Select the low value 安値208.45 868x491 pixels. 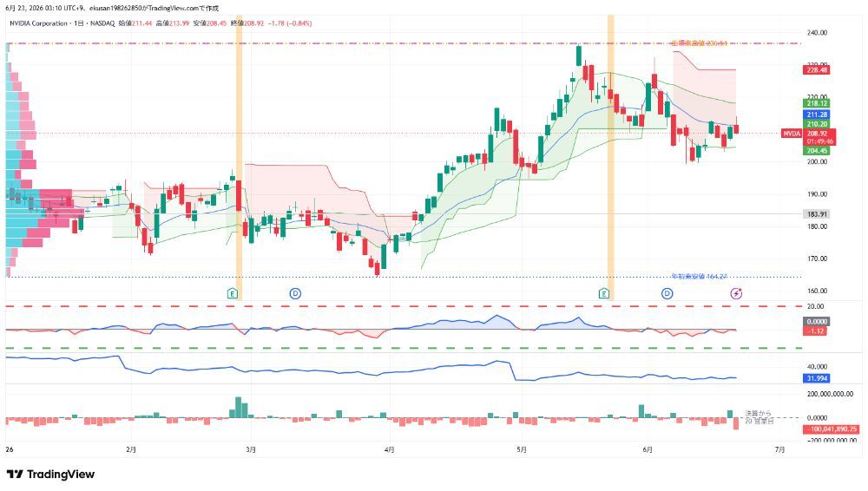pyautogui.click(x=210, y=23)
